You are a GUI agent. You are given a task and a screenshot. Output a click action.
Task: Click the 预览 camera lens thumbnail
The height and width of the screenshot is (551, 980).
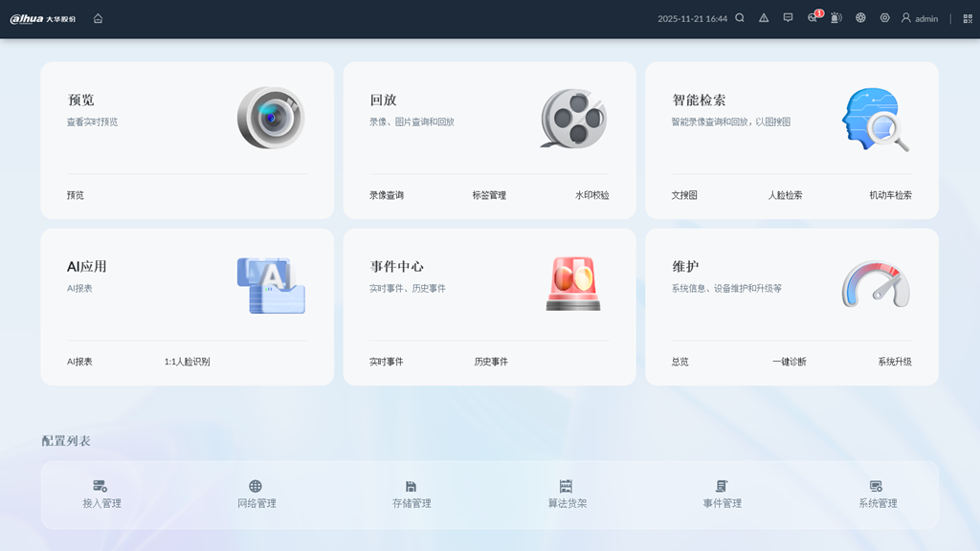271,118
